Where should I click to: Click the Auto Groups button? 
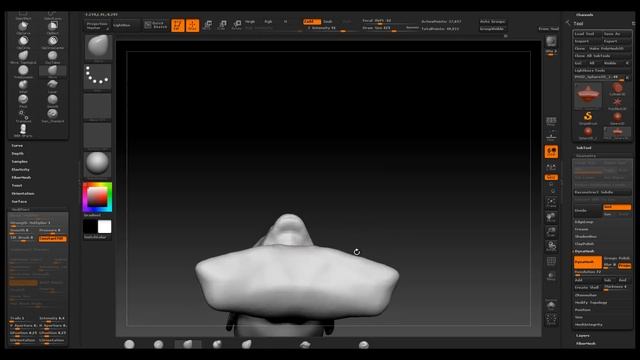[493, 21]
